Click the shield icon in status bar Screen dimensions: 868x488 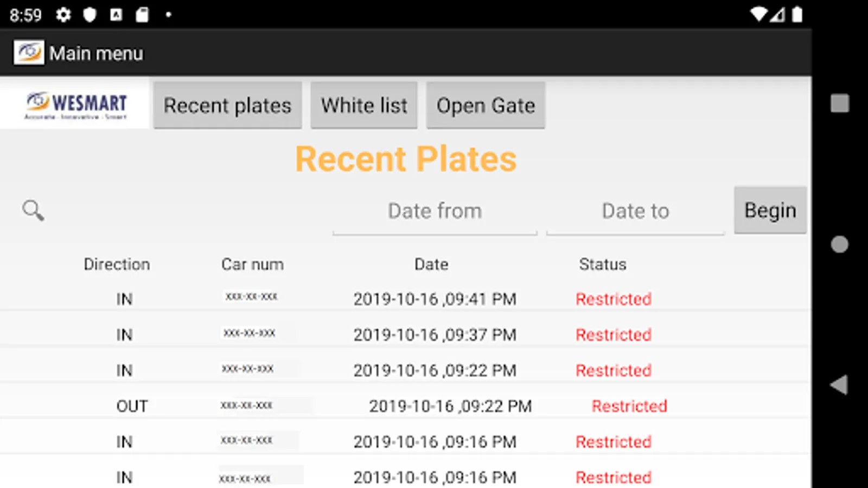click(x=90, y=15)
